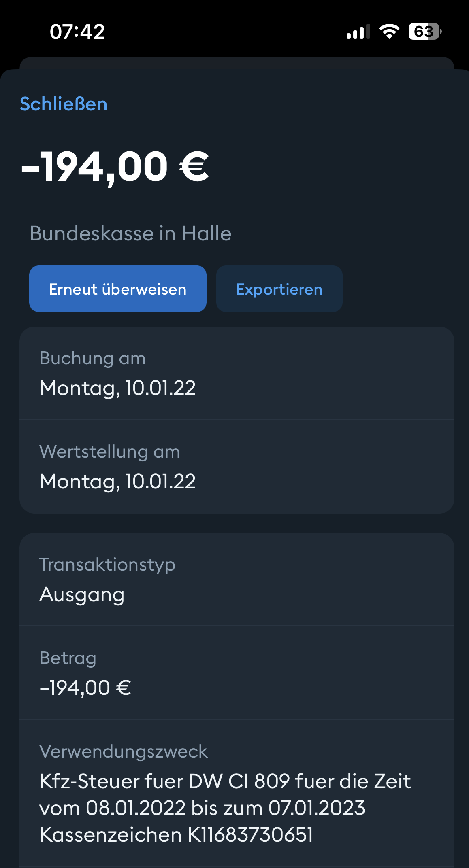Tap the large -194,00 € amount heading
The height and width of the screenshot is (868, 469).
tap(115, 167)
